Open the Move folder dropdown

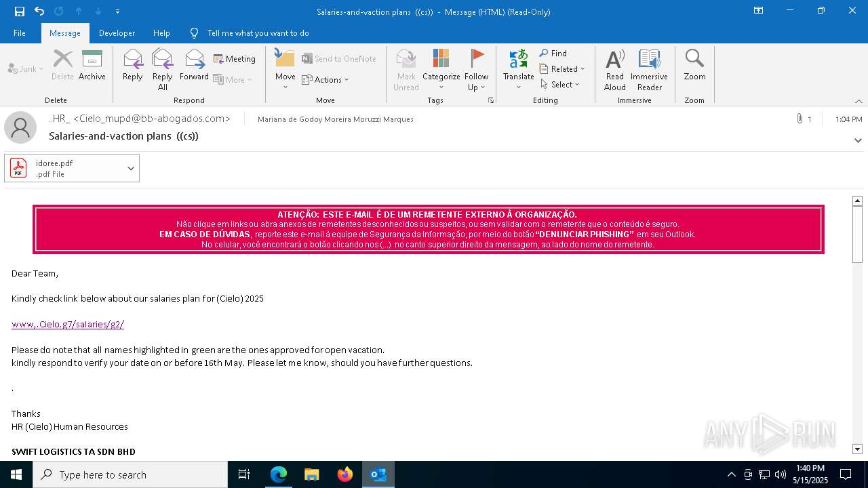point(285,69)
